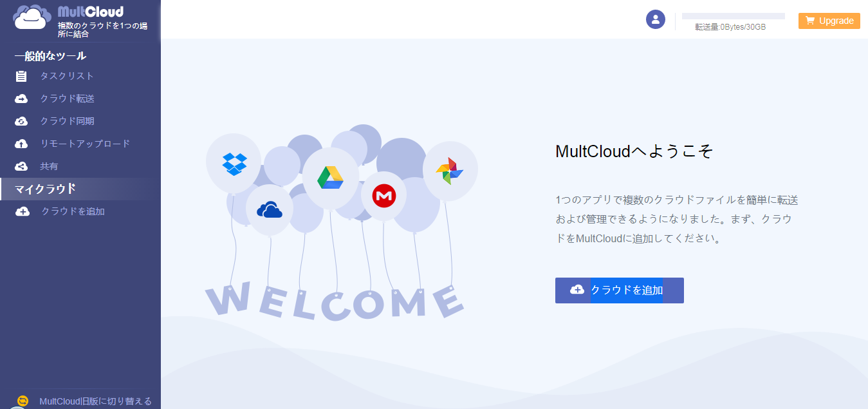
Task: Click the MultCloudへようこそ heading
Action: (x=634, y=152)
